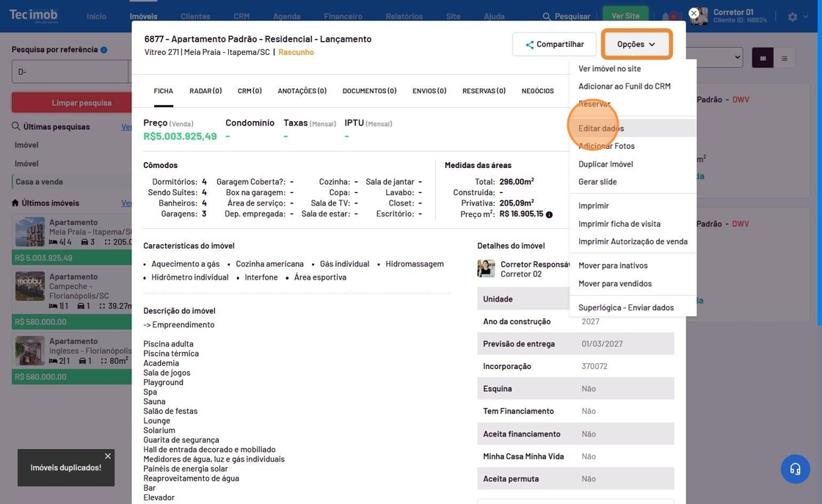Click the notification bell icon
The image size is (822, 504).
[667, 16]
